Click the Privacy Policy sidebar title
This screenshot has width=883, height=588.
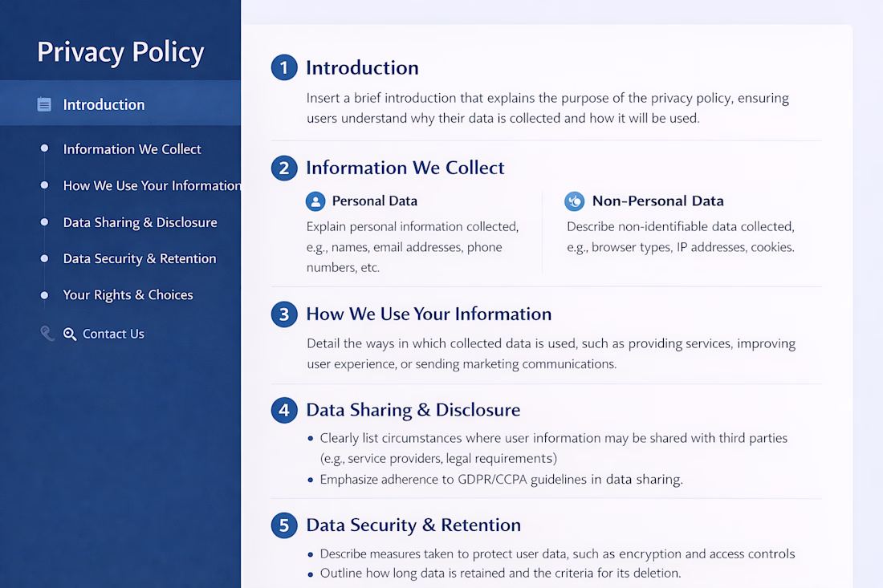point(120,52)
